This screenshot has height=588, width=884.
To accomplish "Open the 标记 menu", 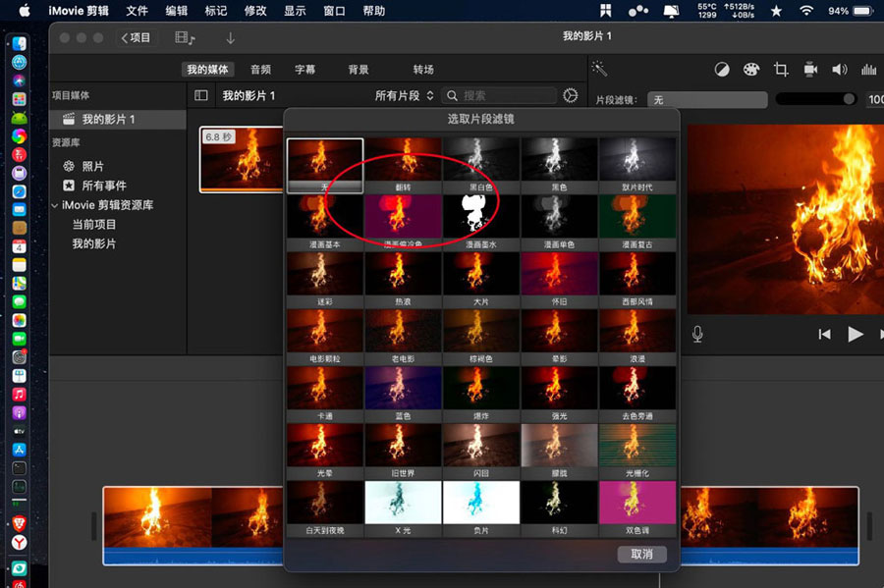I will coord(215,11).
